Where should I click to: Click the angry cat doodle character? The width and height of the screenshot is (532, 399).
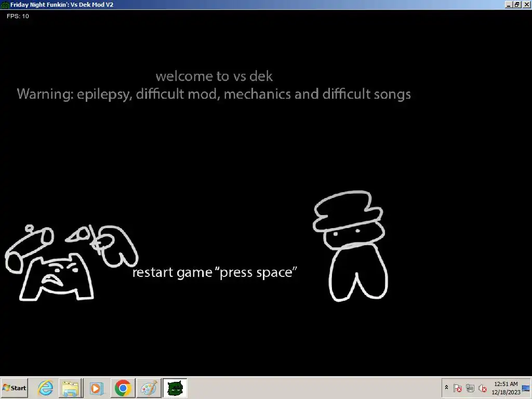pyautogui.click(x=57, y=278)
